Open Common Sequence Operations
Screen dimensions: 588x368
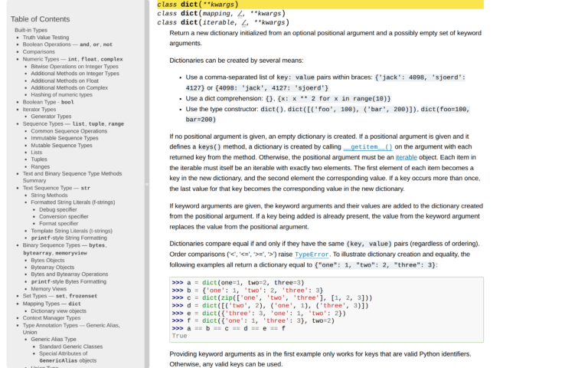pyautogui.click(x=69, y=131)
